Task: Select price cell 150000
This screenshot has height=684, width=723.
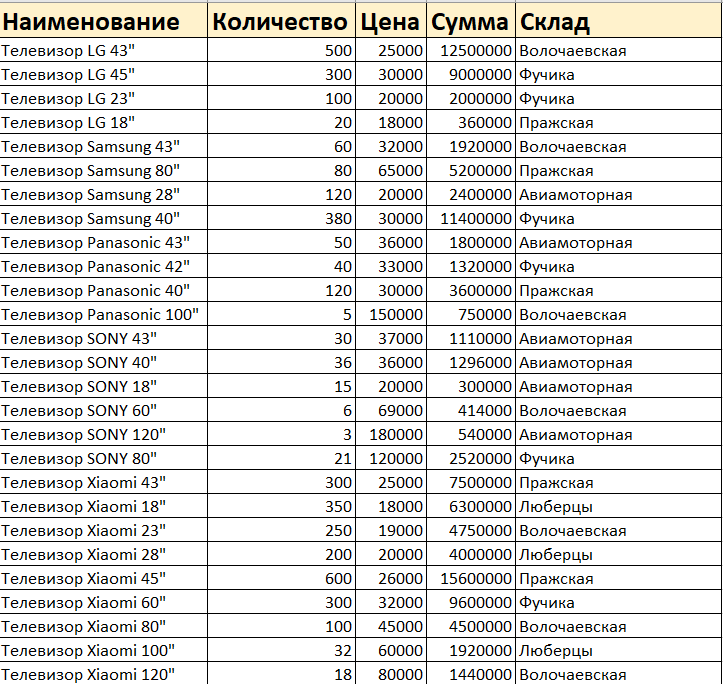Action: [x=391, y=314]
